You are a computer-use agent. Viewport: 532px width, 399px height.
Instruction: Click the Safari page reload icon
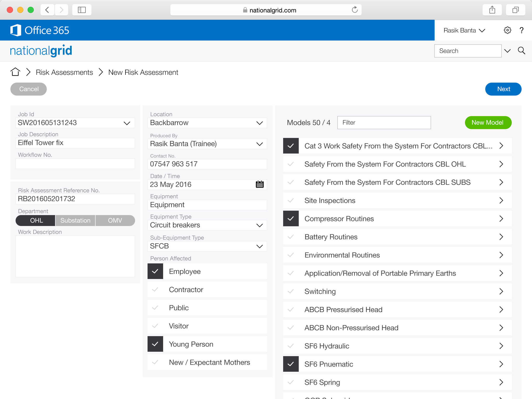pyautogui.click(x=355, y=10)
